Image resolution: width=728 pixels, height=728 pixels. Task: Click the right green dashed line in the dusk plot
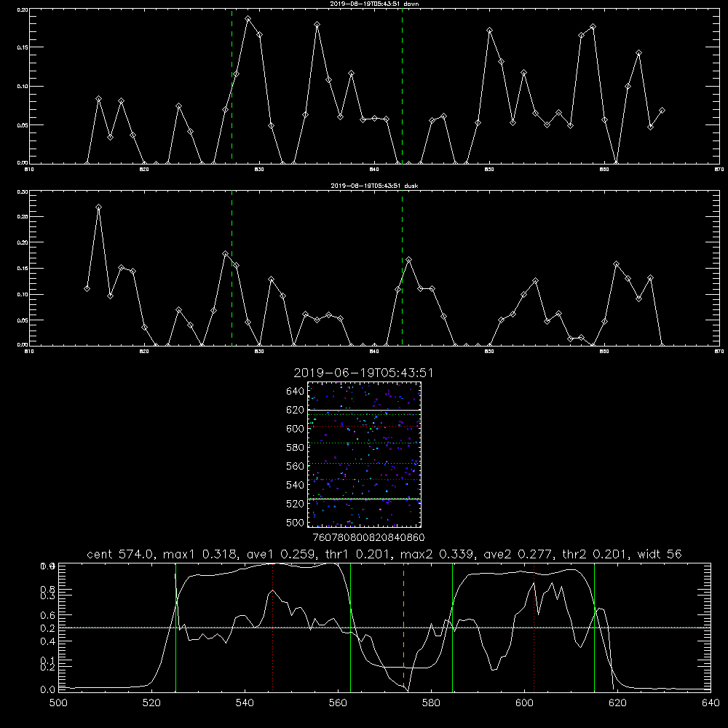coord(402,268)
